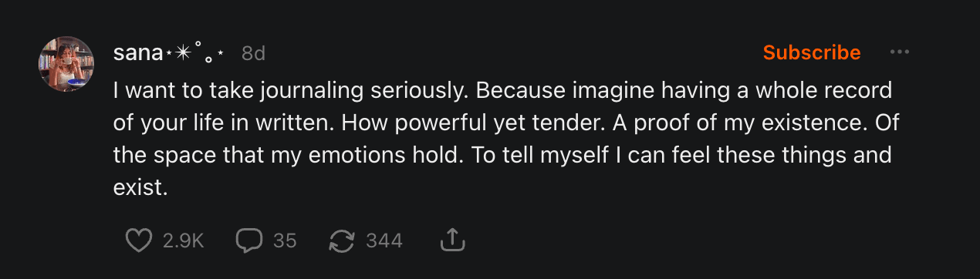Click the 35 comments count
Screen dimensions: 980x279
coord(285,241)
